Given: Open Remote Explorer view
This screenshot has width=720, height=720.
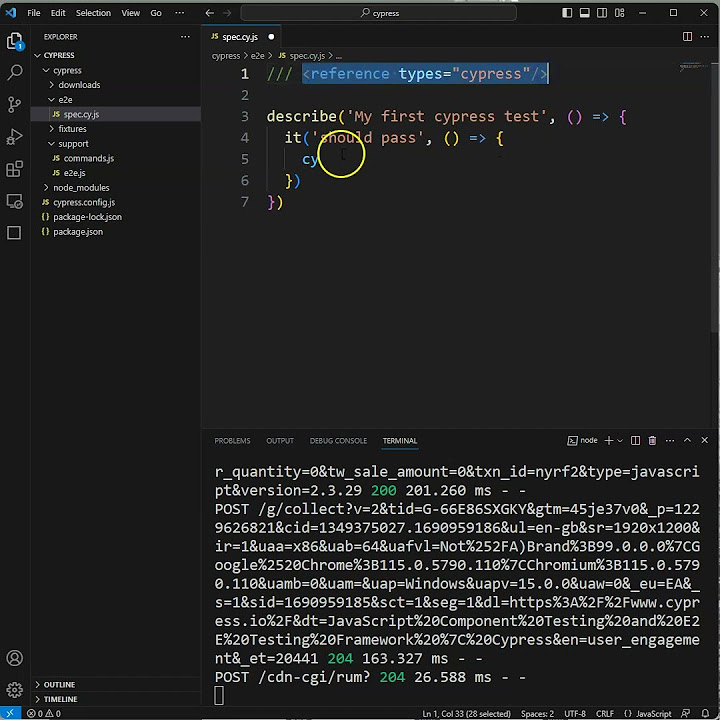Looking at the screenshot, I should 14,201.
